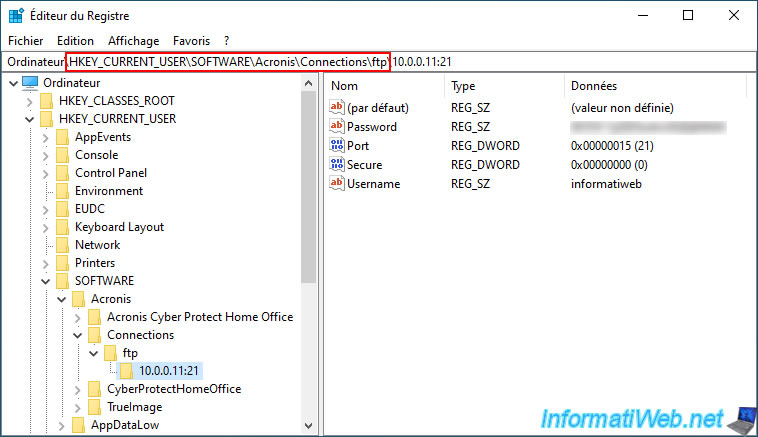Click the AppEvents folder icon

(62, 137)
